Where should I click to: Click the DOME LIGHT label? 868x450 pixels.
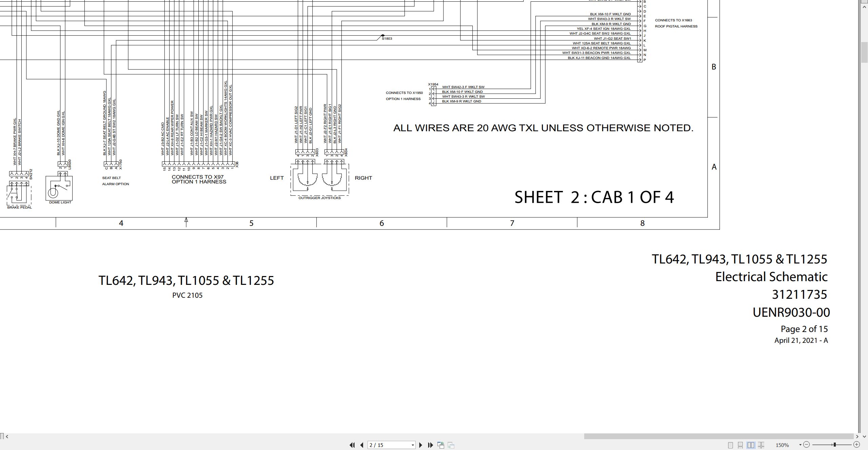click(x=60, y=202)
